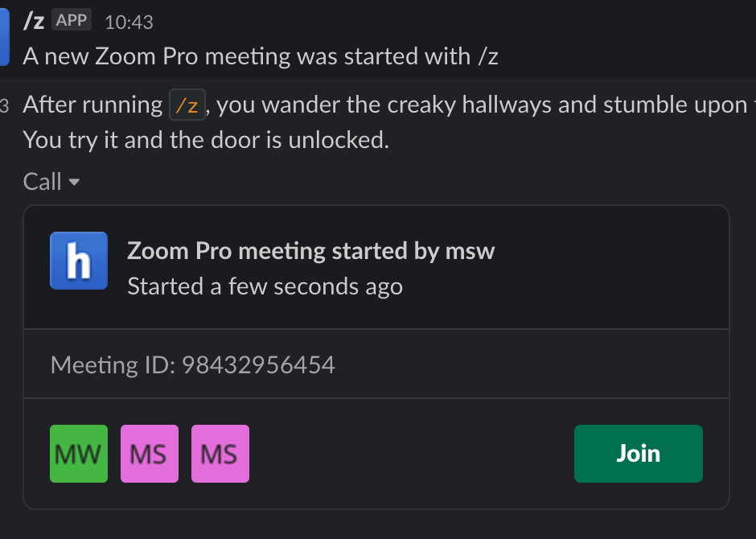The image size is (756, 539).
Task: Click the Call label above the meeting card
Action: pyautogui.click(x=43, y=182)
